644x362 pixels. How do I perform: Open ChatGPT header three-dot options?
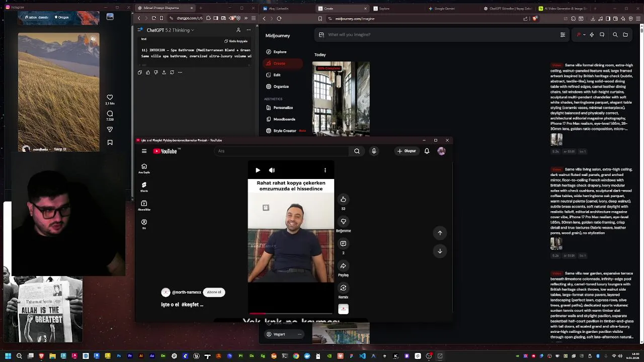[249, 30]
